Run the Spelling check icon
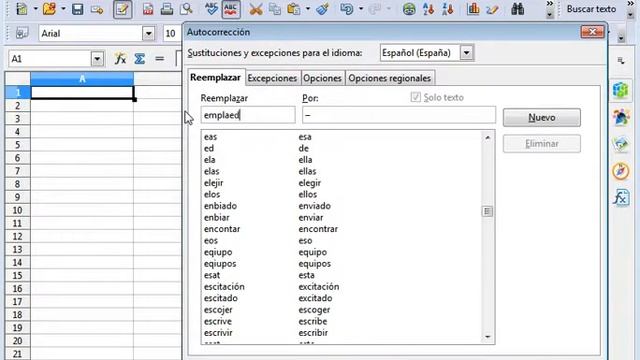Viewport: 640px width, 360px height. [x=211, y=9]
